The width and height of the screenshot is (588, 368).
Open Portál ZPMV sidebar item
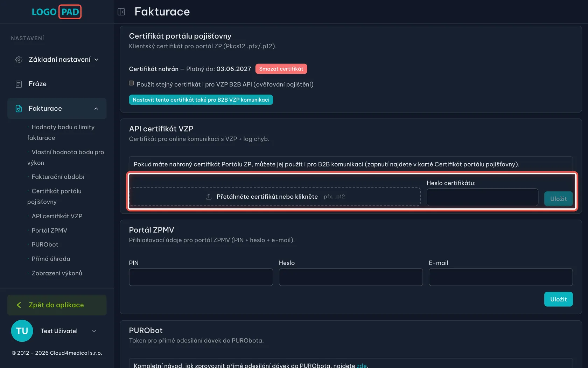(49, 230)
